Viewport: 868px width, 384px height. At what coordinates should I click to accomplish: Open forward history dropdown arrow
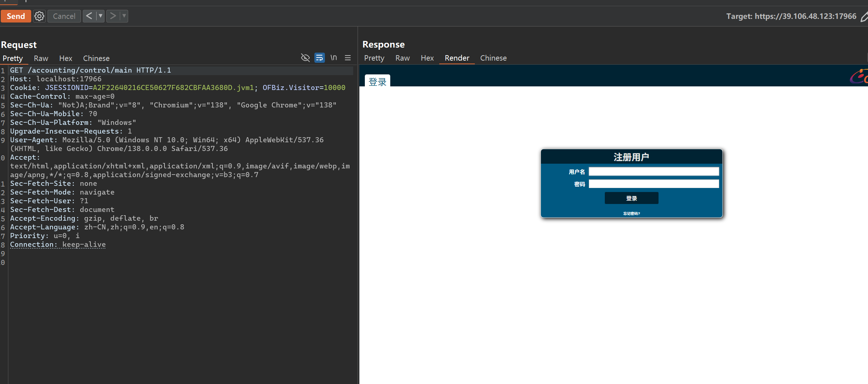(124, 16)
